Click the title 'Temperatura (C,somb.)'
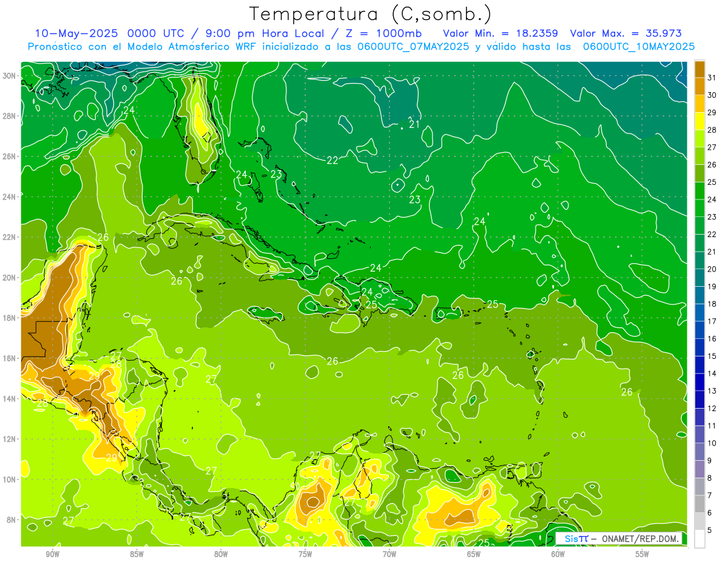The height and width of the screenshot is (562, 728). [371, 14]
